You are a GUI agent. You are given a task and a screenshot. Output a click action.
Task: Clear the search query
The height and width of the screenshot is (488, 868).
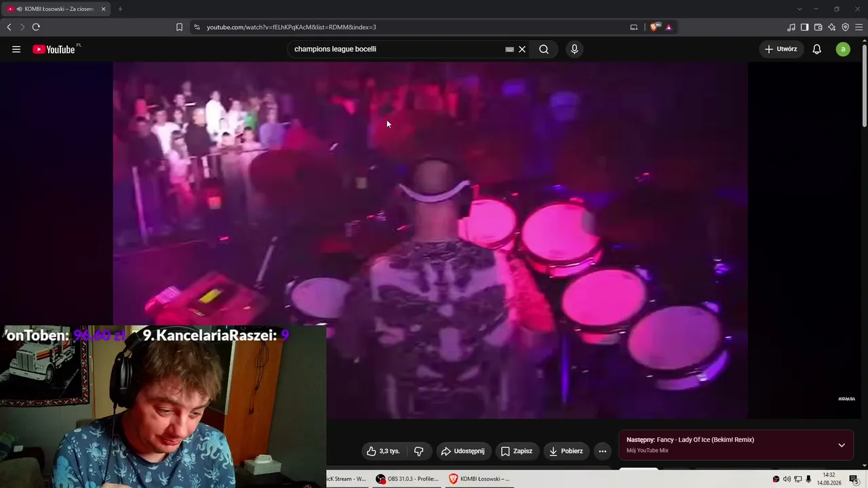[522, 49]
